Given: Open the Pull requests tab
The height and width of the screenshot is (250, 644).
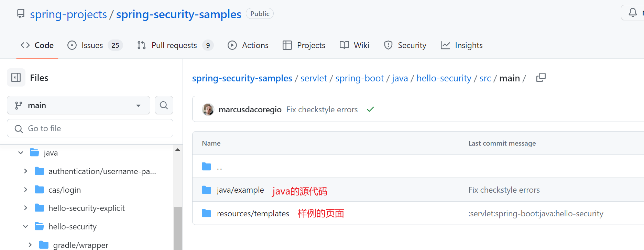Looking at the screenshot, I should coord(175,45).
